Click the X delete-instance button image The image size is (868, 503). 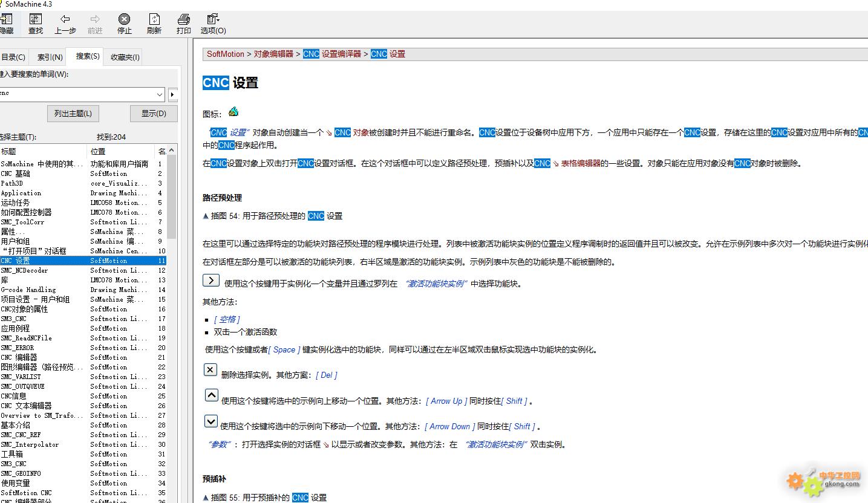pyautogui.click(x=210, y=369)
